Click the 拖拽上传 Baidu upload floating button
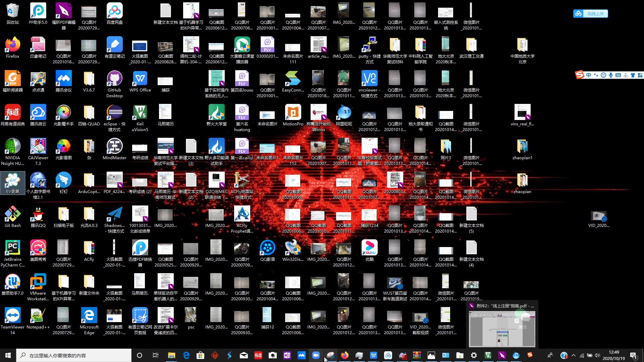The width and height of the screenshot is (644, 362). click(591, 13)
